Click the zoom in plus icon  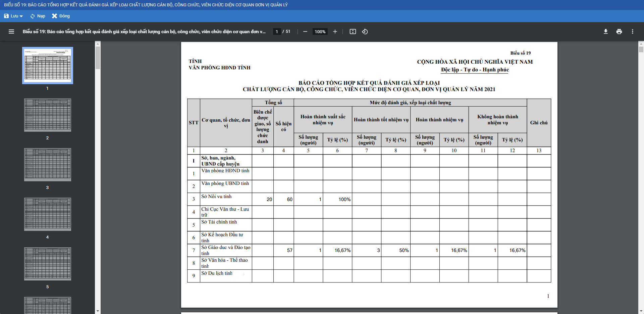click(335, 32)
